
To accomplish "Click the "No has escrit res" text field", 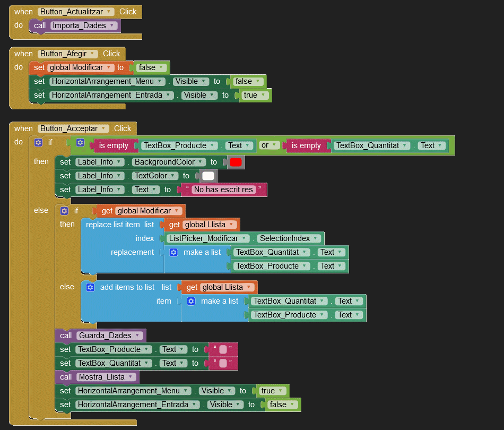I will point(223,190).
